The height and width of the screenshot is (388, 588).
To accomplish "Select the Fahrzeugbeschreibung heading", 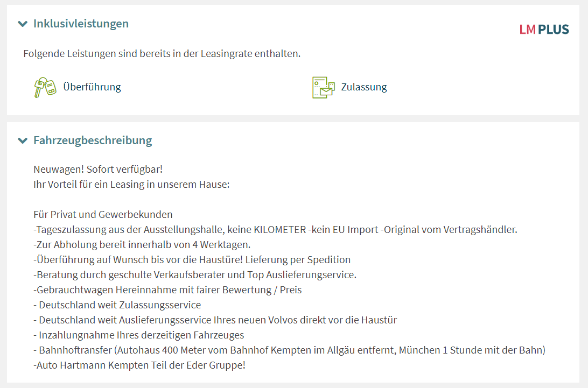I will pyautogui.click(x=93, y=140).
